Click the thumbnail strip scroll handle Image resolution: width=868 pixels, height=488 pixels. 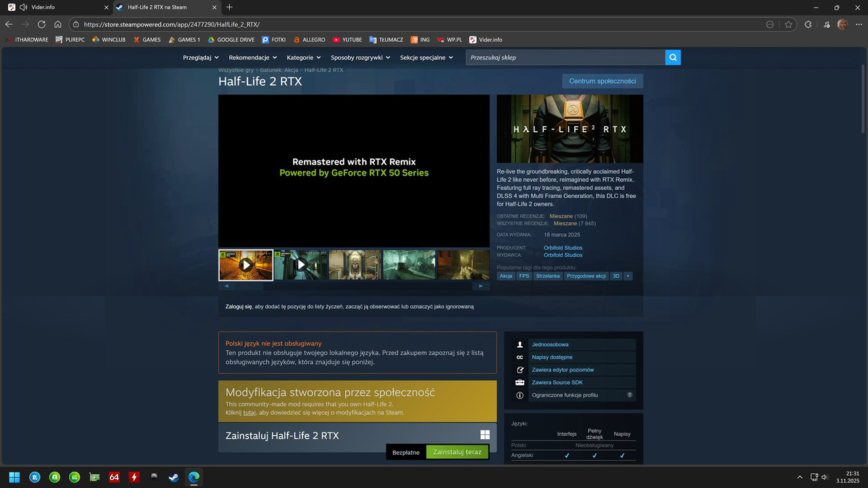(x=250, y=286)
